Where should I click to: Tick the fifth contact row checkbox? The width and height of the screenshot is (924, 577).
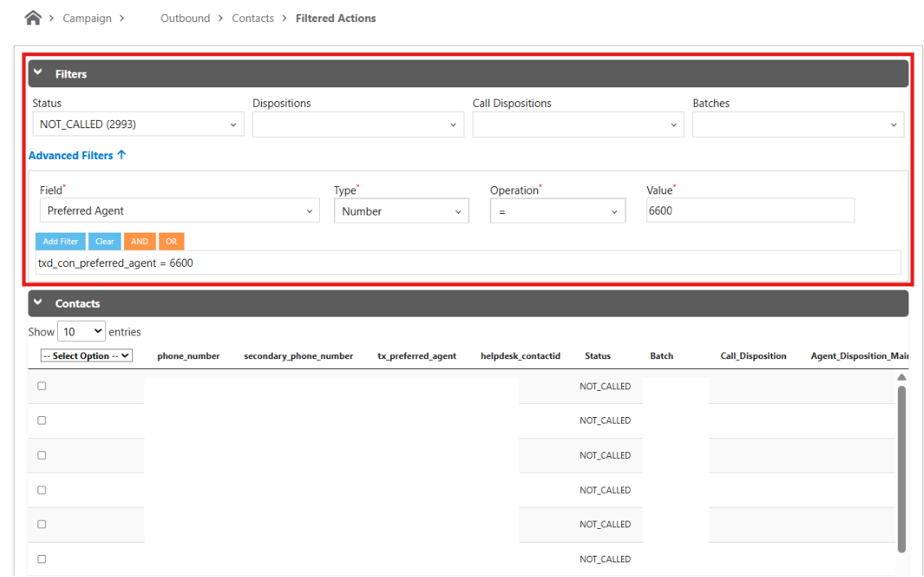42,524
